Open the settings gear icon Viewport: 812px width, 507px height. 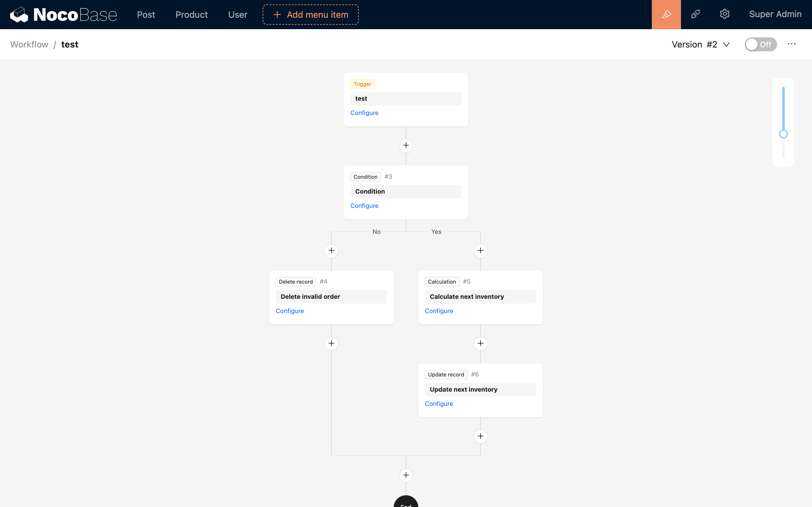tap(725, 15)
